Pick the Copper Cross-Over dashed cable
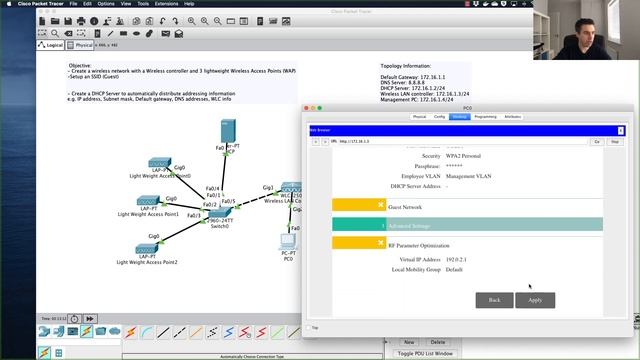The image size is (640, 360). tap(180, 333)
